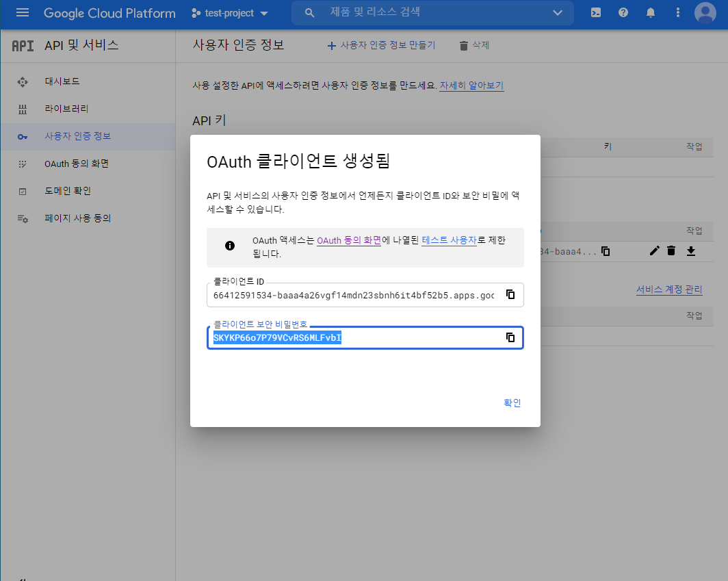Open the 서비스 계정 관리 link
The width and height of the screenshot is (728, 581).
(x=669, y=289)
